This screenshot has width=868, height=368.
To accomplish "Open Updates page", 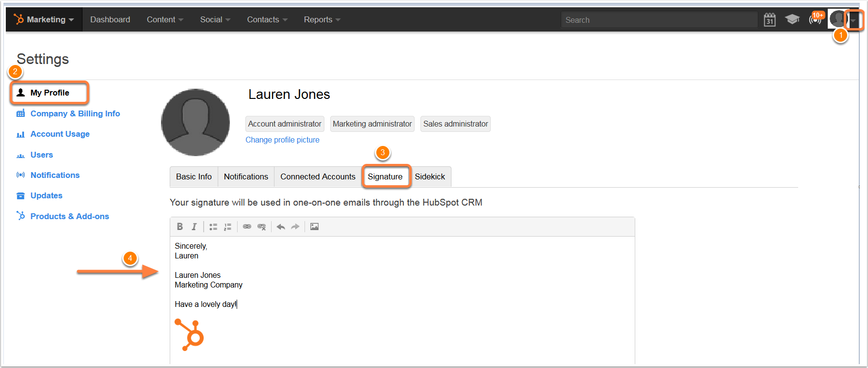I will coord(46,195).
